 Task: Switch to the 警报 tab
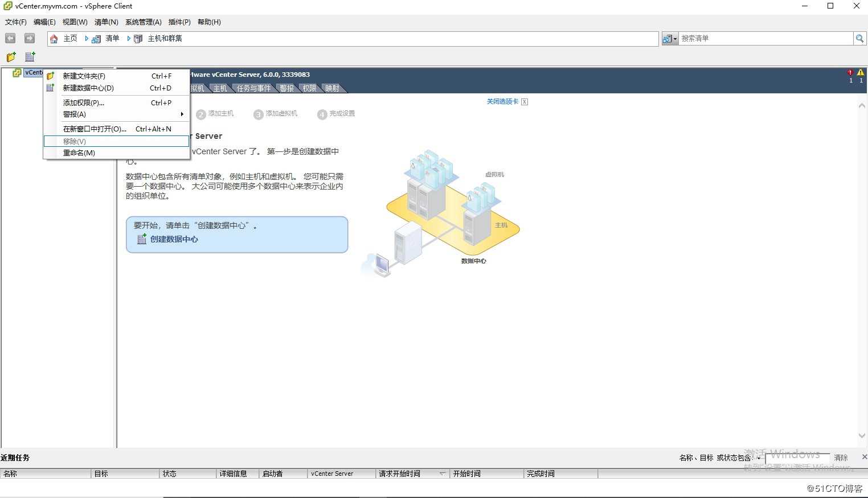point(287,88)
